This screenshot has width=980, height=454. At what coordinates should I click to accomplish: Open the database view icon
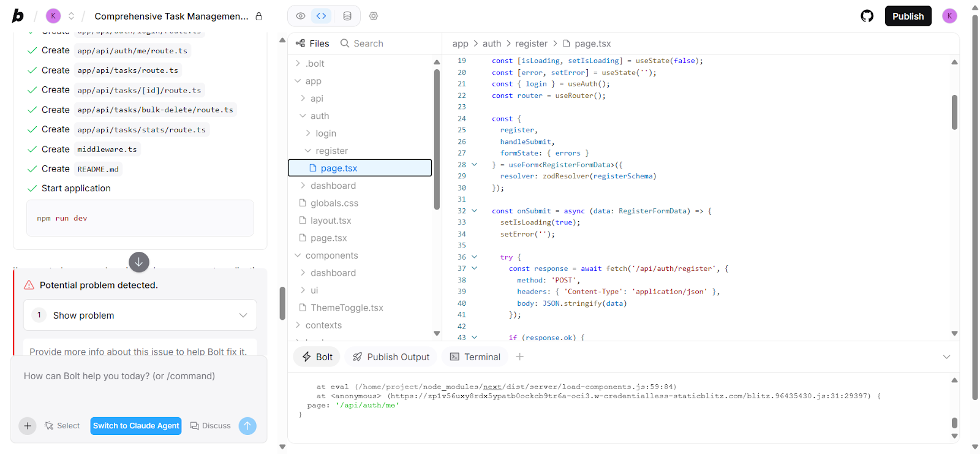click(x=347, y=16)
